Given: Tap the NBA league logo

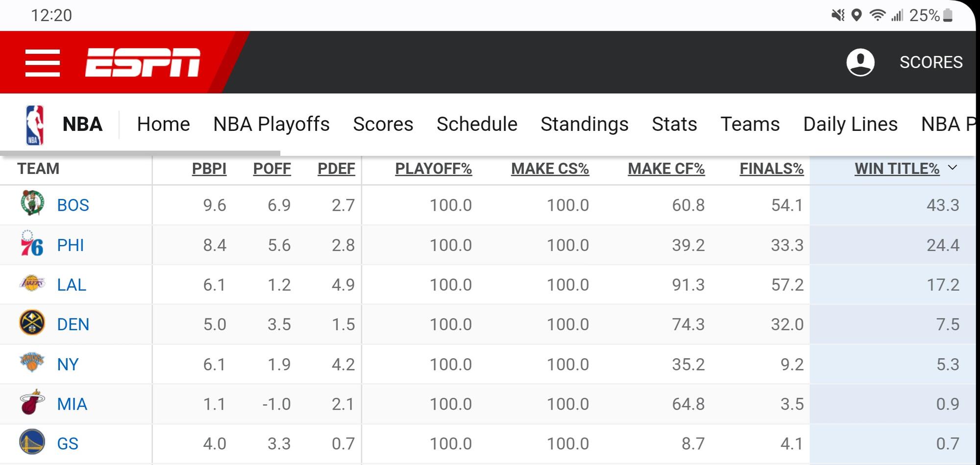Looking at the screenshot, I should tap(34, 125).
